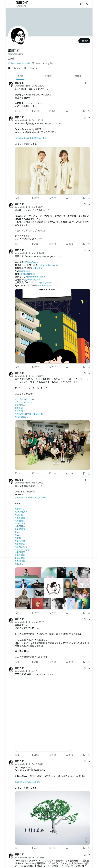Repost the May 27, 2019 post

35,111
